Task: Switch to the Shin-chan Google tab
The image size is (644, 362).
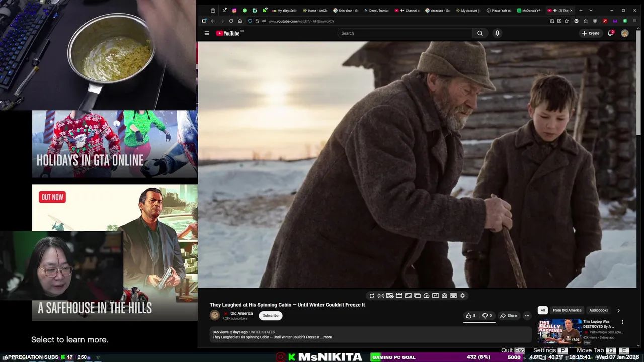Action: point(346,11)
